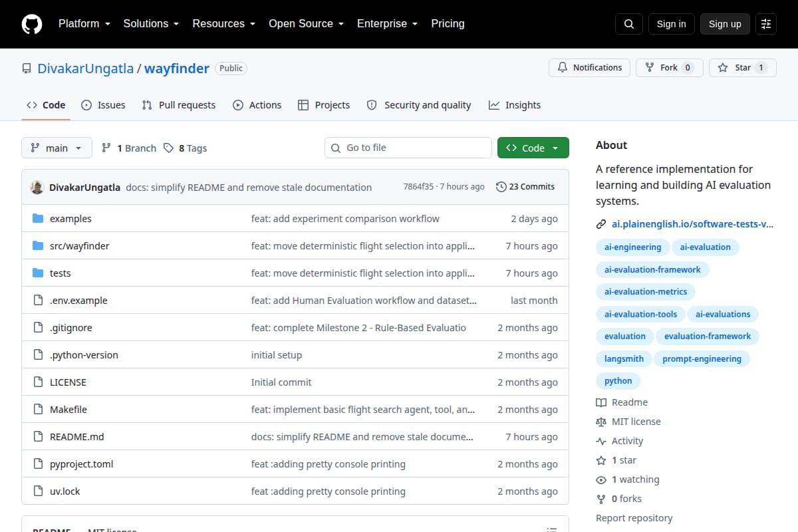Viewport: 798px width, 532px height.
Task: Click DivakarUngatla's avatar in the commit row
Action: click(x=37, y=187)
